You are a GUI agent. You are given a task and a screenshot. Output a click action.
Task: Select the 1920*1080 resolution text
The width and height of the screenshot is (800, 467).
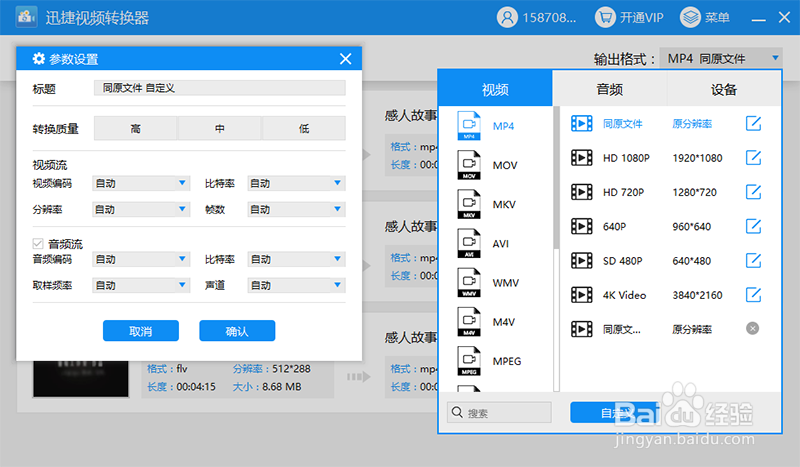[697, 158]
